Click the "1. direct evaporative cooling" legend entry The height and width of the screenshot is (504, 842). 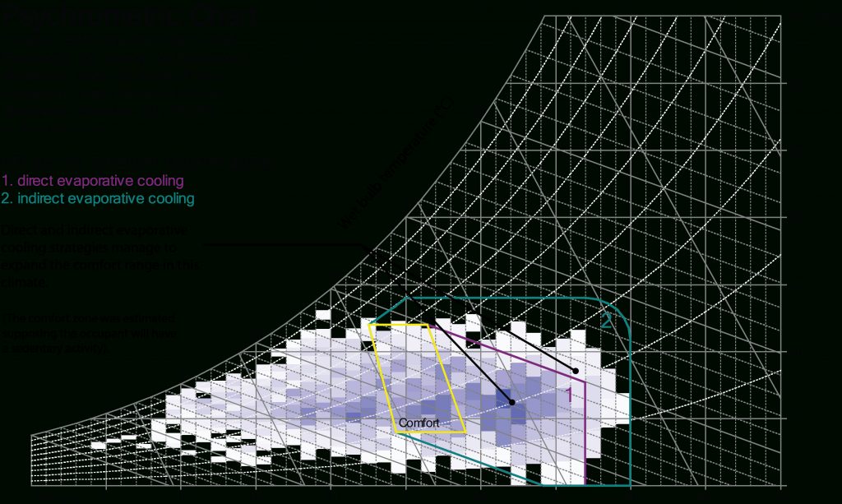(x=92, y=181)
